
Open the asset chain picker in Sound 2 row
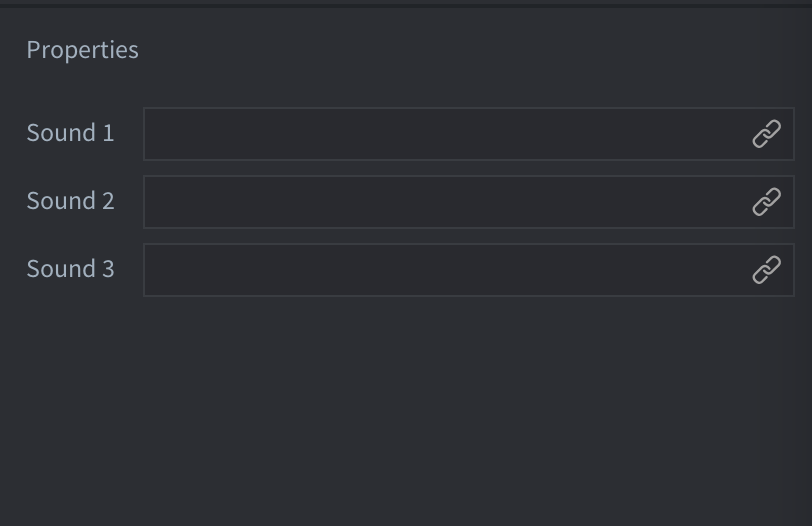pos(766,202)
